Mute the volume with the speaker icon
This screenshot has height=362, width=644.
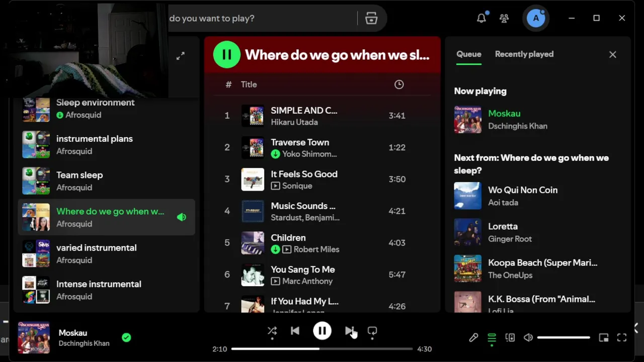tap(528, 338)
